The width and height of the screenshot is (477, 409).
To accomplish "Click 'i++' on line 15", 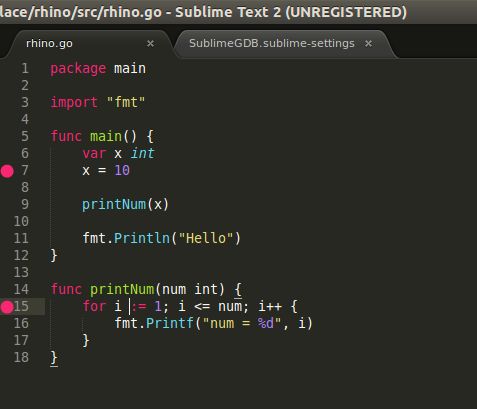I will coord(270,306).
